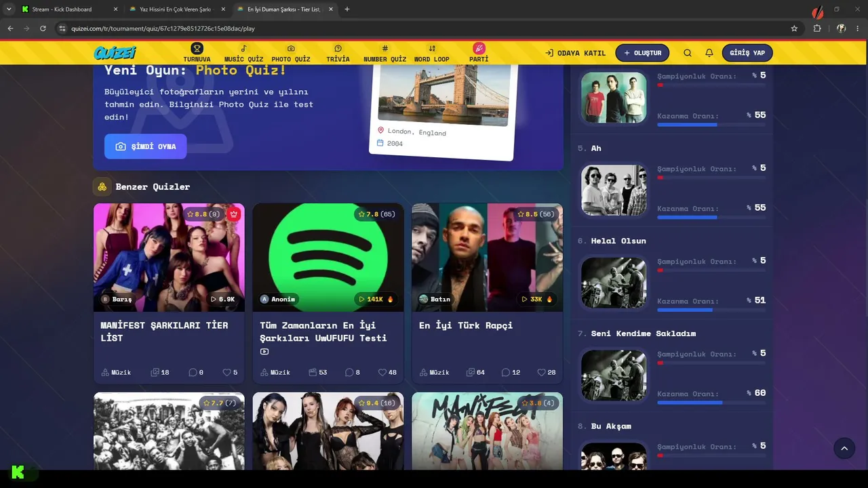Go to Word Loop in the navbar
This screenshot has height=488, width=868.
[x=432, y=53]
